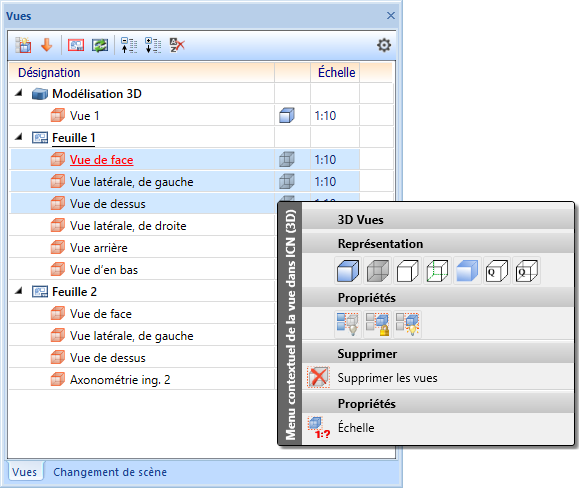Select the Feuille 1 sheet entry
Image resolution: width=580 pixels, height=488 pixels.
(74, 138)
